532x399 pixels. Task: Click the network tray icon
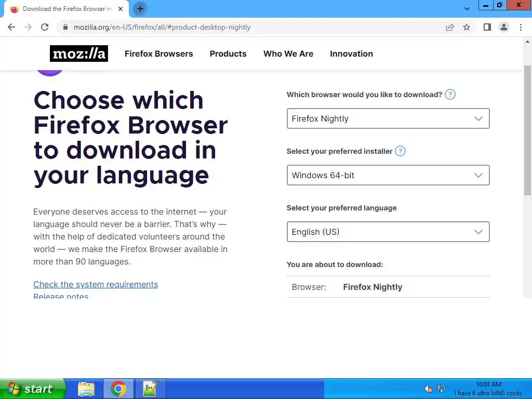coord(441,389)
